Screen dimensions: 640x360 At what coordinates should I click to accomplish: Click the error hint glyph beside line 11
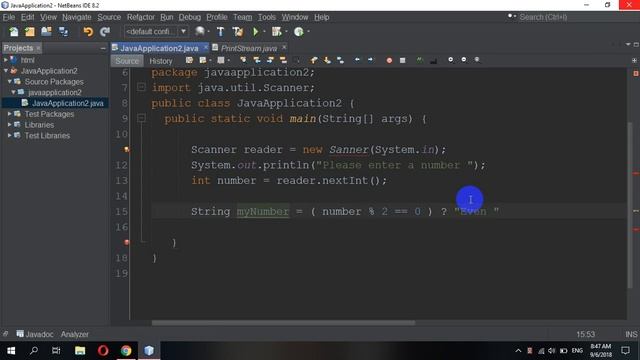pos(127,149)
